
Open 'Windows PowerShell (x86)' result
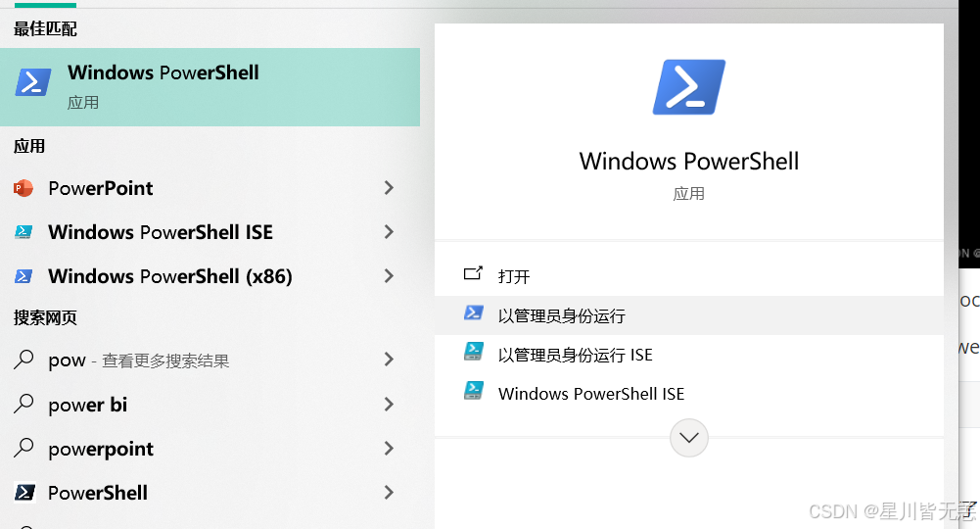coord(210,275)
